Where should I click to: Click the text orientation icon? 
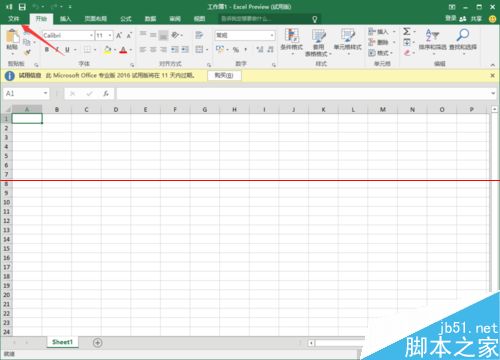pos(175,35)
